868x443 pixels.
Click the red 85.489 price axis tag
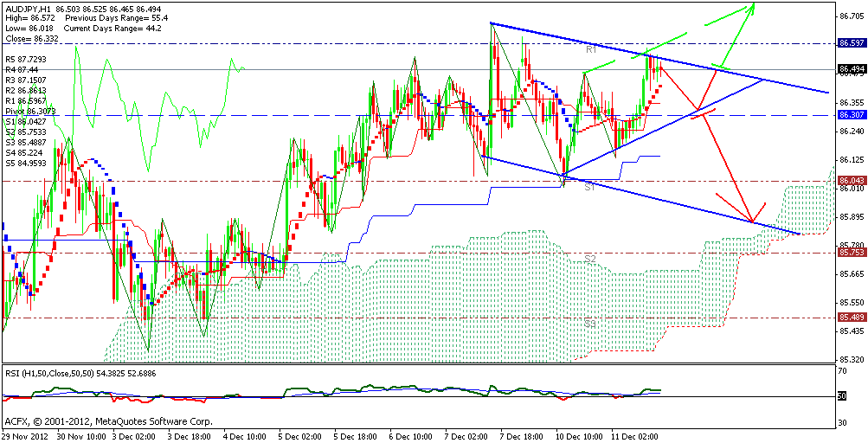click(852, 318)
